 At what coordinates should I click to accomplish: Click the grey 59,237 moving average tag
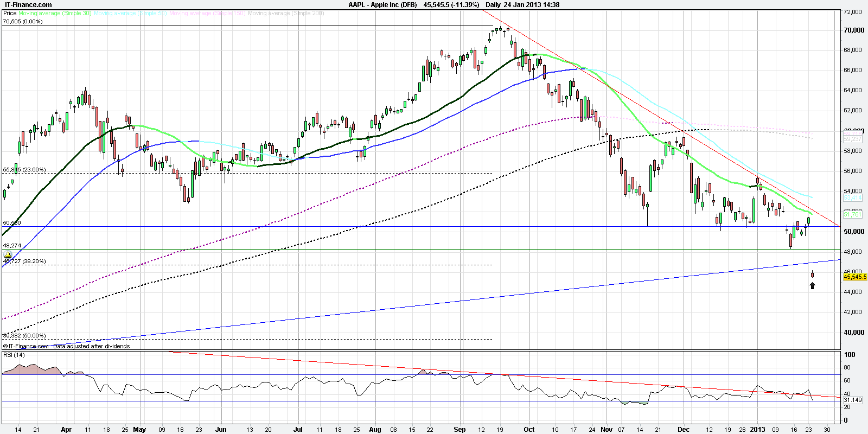pos(852,139)
